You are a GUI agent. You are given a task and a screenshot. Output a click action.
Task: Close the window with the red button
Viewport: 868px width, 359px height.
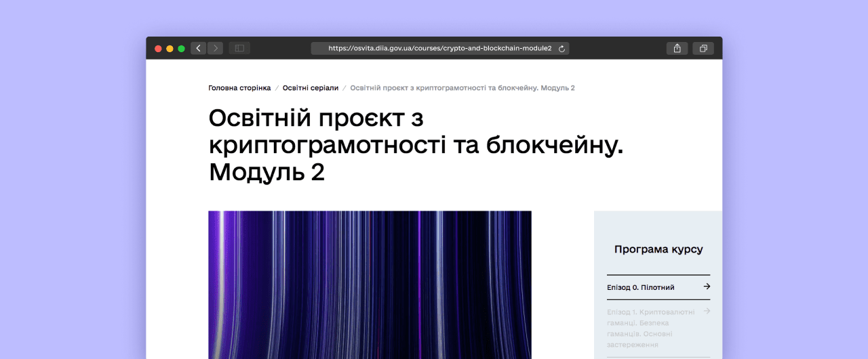click(x=158, y=49)
